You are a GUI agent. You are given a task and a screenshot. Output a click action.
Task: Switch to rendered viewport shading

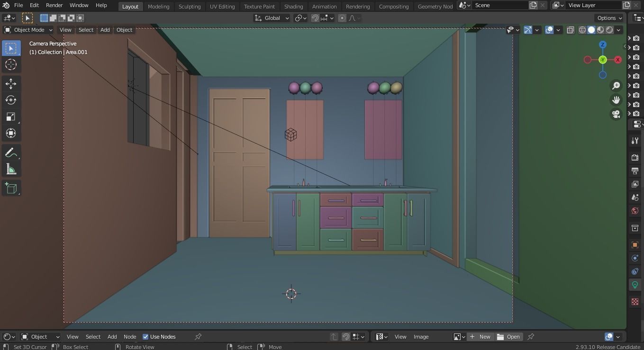tap(609, 30)
